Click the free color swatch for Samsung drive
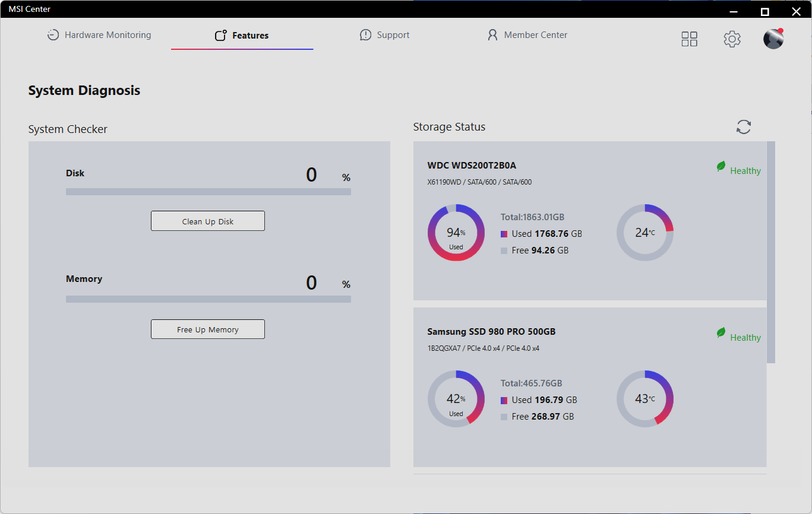812x514 pixels. [504, 417]
